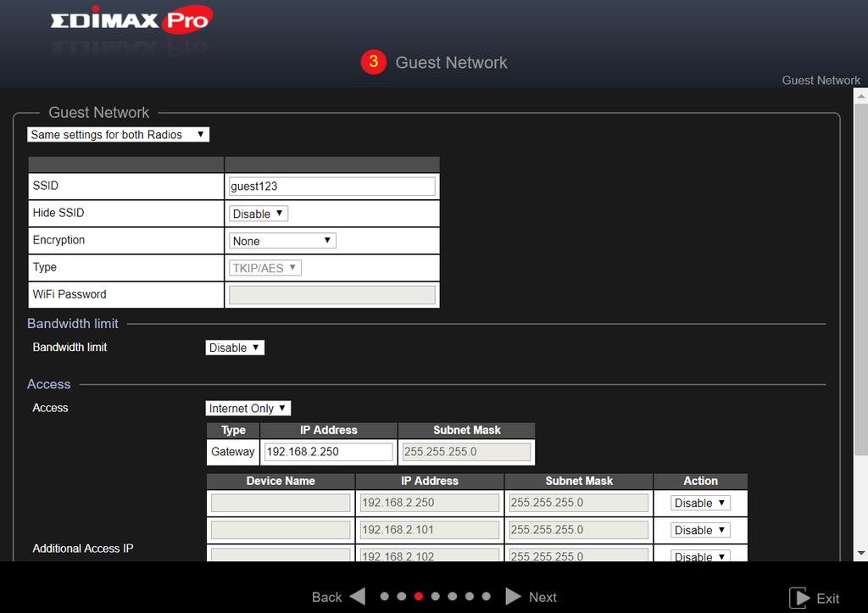This screenshot has height=613, width=868.
Task: Click the scrollbar up arrow
Action: click(861, 97)
